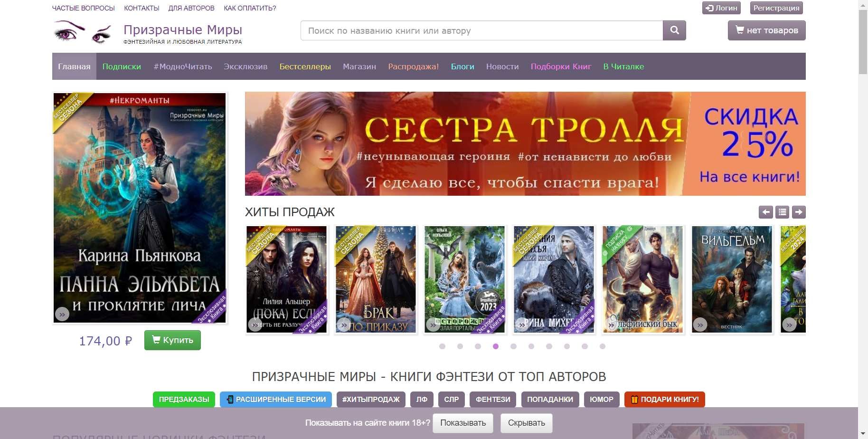Open the Подписки menu item
Viewport: 868px width, 439px height.
coord(122,67)
